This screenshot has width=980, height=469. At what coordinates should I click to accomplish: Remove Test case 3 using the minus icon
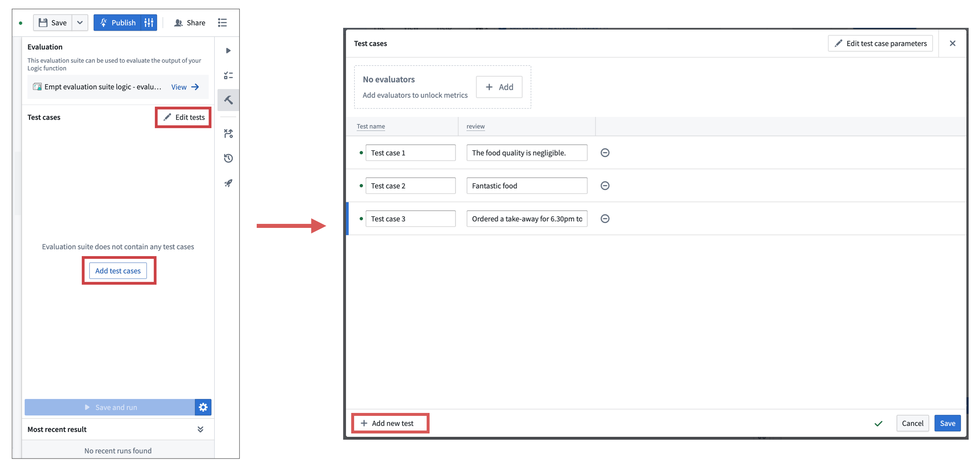605,218
